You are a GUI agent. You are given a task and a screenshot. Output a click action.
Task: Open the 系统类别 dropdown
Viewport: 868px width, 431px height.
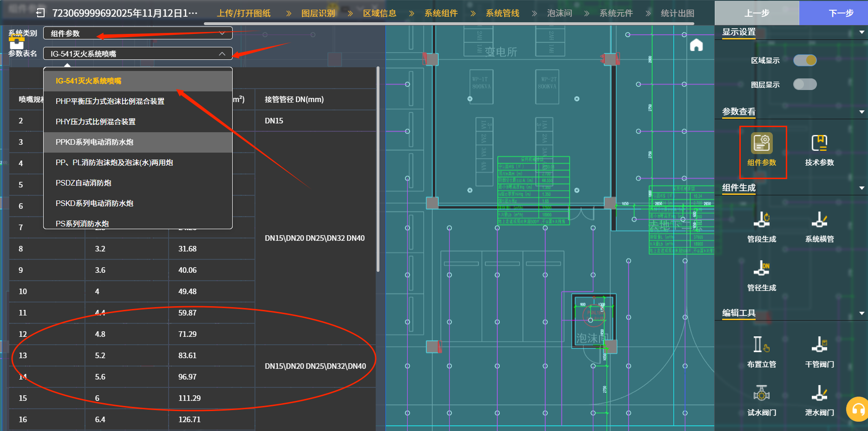point(137,33)
